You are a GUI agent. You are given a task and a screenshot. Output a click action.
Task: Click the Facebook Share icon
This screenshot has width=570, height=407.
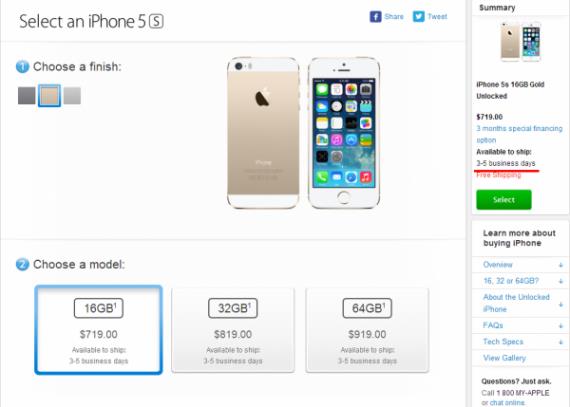376,17
